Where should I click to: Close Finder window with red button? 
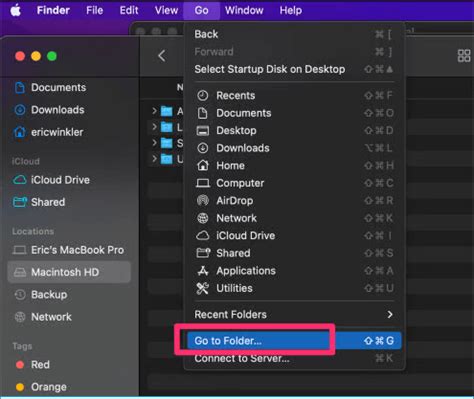pos(20,56)
